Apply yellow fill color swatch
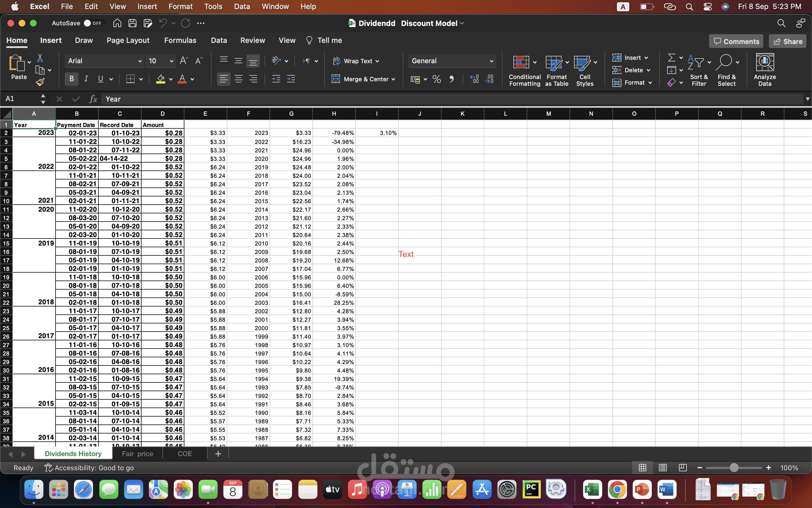 (161, 79)
